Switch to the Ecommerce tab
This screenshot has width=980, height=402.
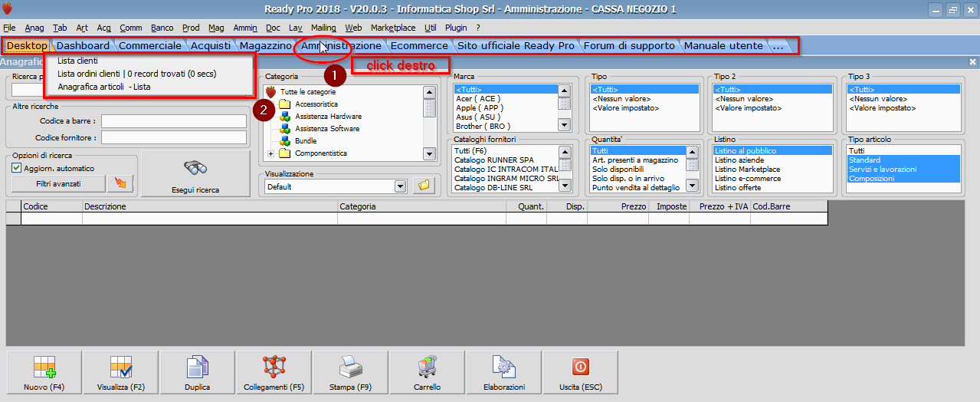click(x=419, y=45)
